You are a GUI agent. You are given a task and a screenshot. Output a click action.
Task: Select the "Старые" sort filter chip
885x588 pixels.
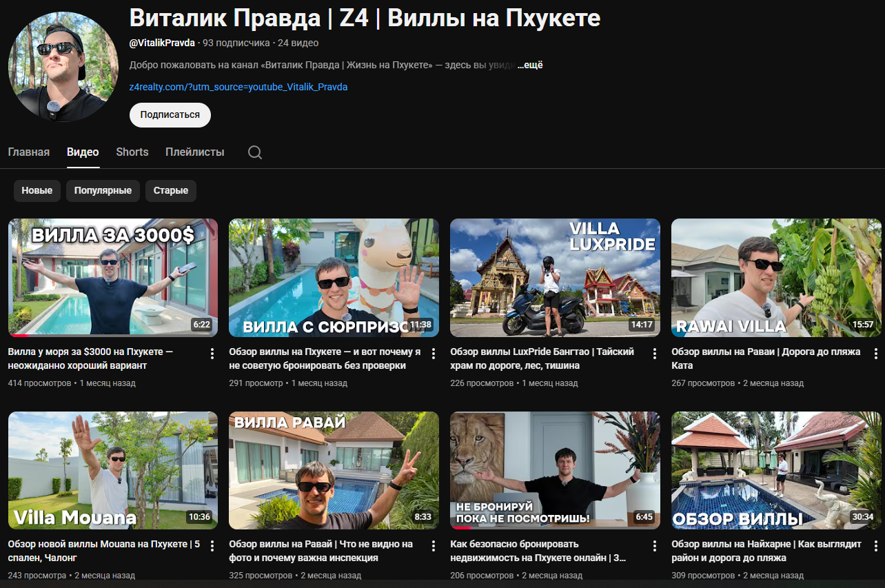tap(170, 191)
